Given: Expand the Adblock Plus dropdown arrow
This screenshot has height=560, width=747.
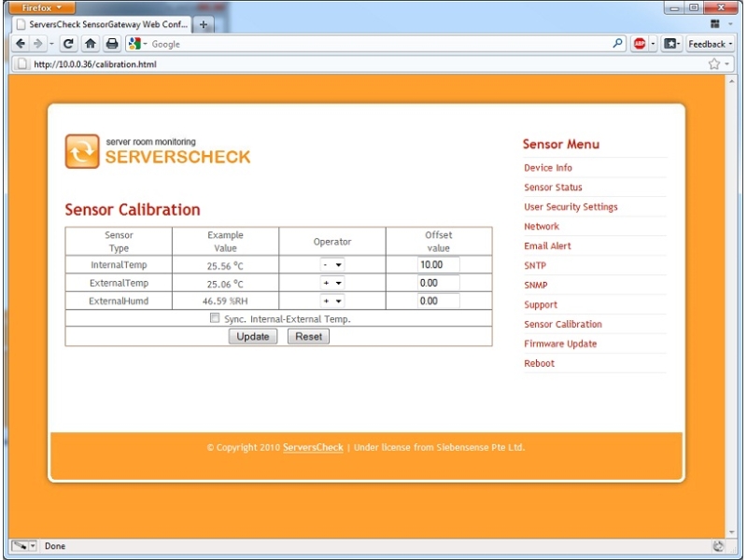Looking at the screenshot, I should point(653,44).
